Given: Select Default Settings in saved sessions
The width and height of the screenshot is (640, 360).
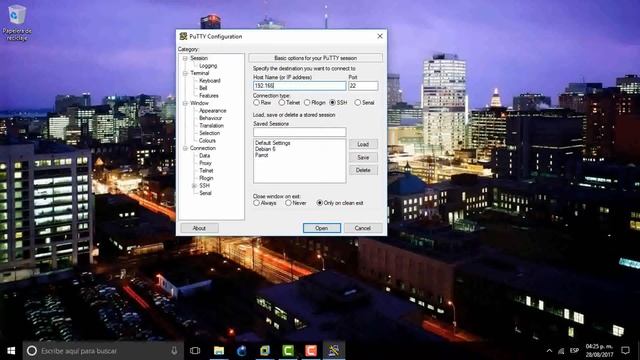Looking at the screenshot, I should tap(273, 143).
